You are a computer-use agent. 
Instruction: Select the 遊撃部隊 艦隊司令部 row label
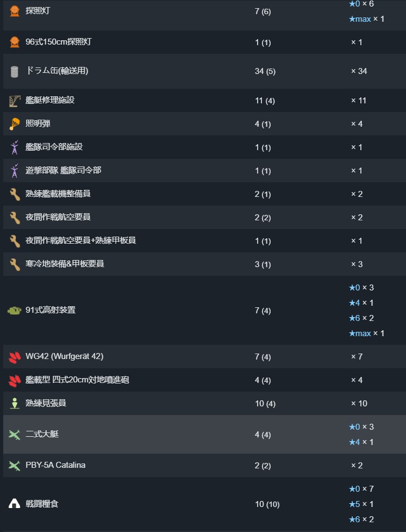coord(63,170)
